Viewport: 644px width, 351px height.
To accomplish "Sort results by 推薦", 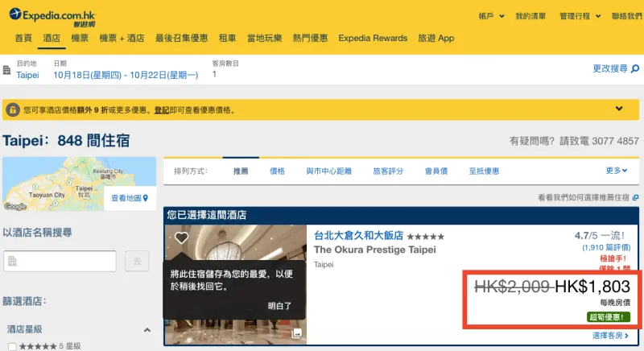I will pos(241,171).
